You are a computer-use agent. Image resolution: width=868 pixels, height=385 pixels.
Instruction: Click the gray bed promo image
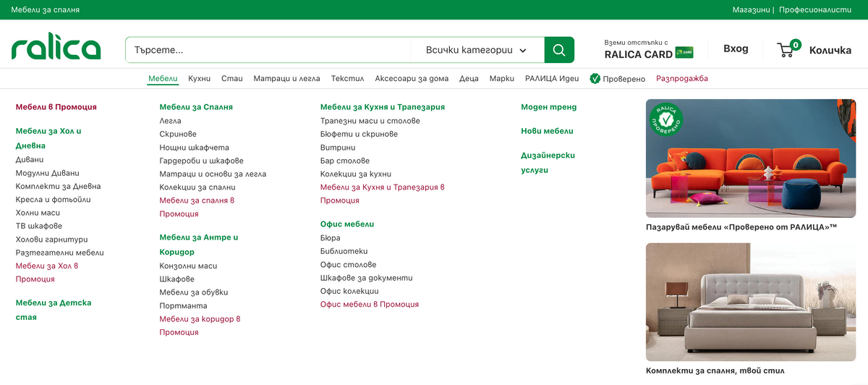(751, 302)
